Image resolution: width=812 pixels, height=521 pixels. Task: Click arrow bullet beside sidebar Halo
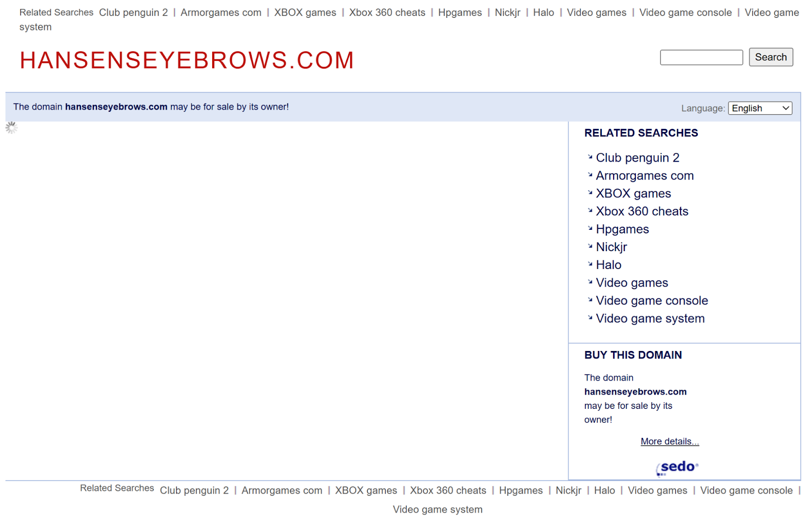590,264
